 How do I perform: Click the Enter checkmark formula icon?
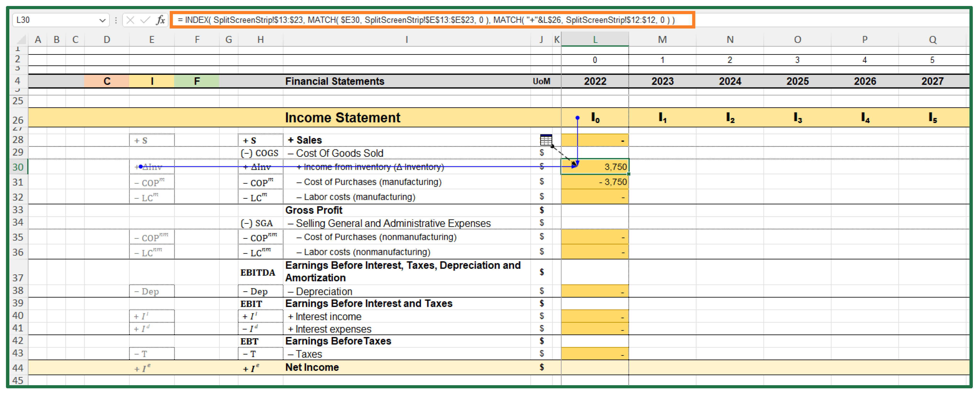(x=145, y=20)
